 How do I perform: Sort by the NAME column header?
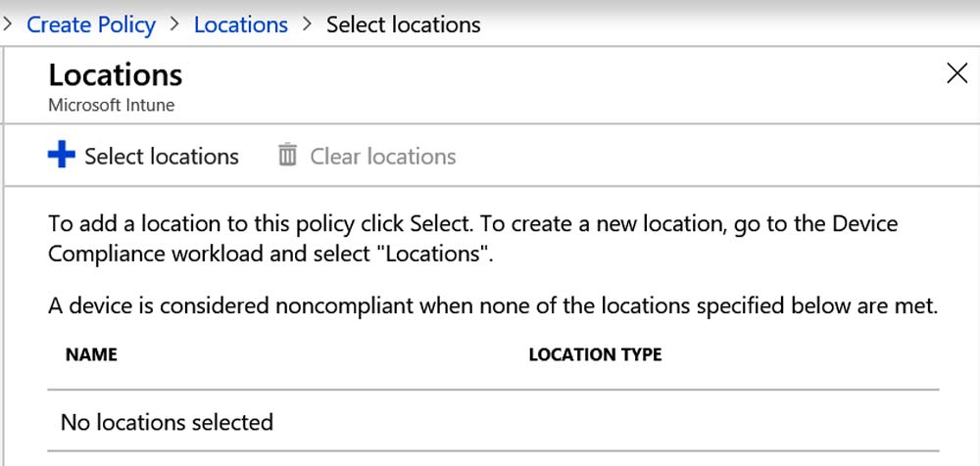click(x=91, y=354)
